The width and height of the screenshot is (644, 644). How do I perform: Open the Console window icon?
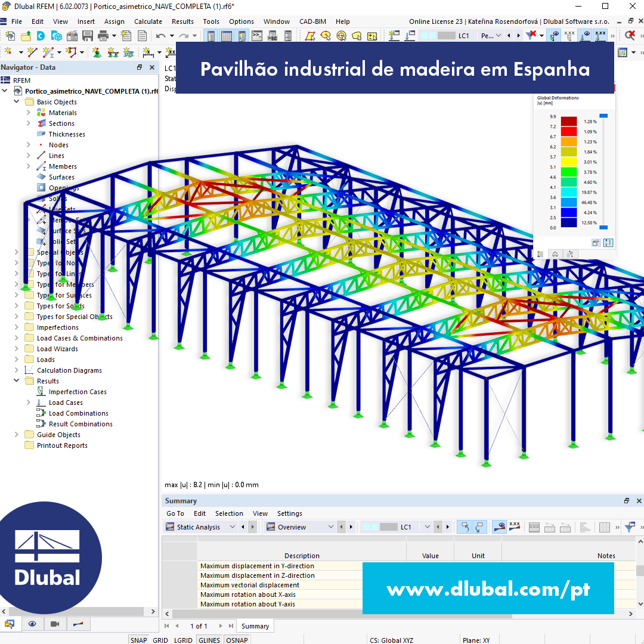point(257,36)
